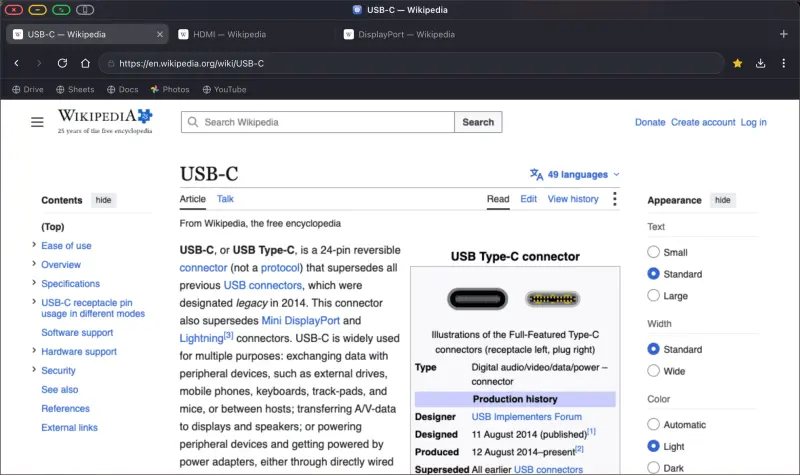Select the Article tab
Viewport: 800px width, 475px height.
192,199
